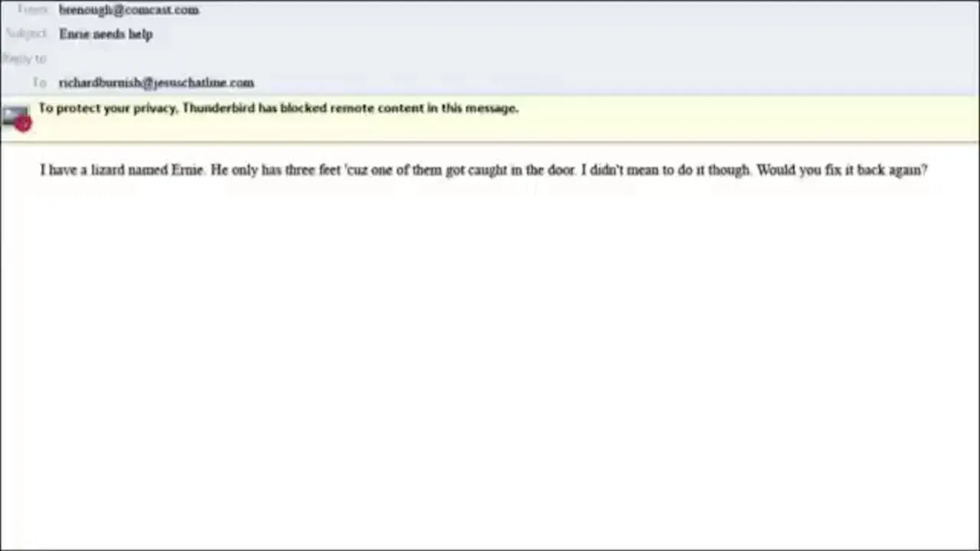Screen dimensions: 980x551
Task: Click the empty Reply to field
Action: click(230, 58)
